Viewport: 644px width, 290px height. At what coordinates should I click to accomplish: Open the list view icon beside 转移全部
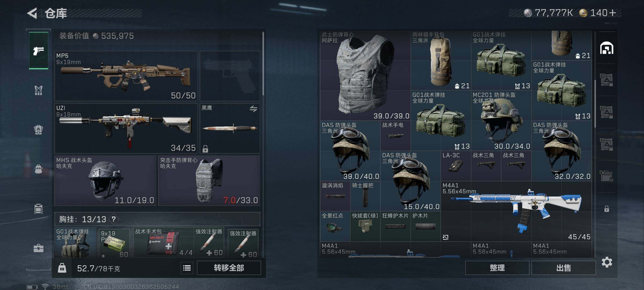tap(187, 268)
